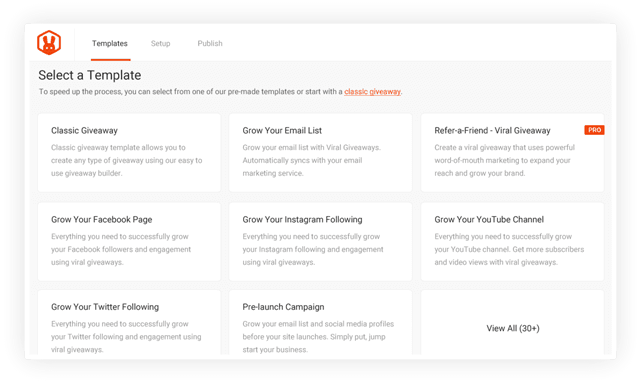Open the Setup tab
This screenshot has width=641, height=383.
[161, 43]
